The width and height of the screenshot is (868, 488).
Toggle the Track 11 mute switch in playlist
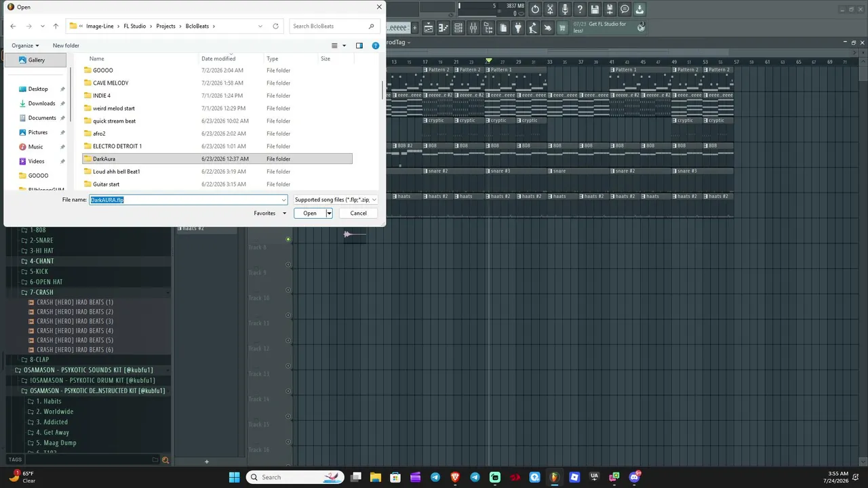[288, 315]
